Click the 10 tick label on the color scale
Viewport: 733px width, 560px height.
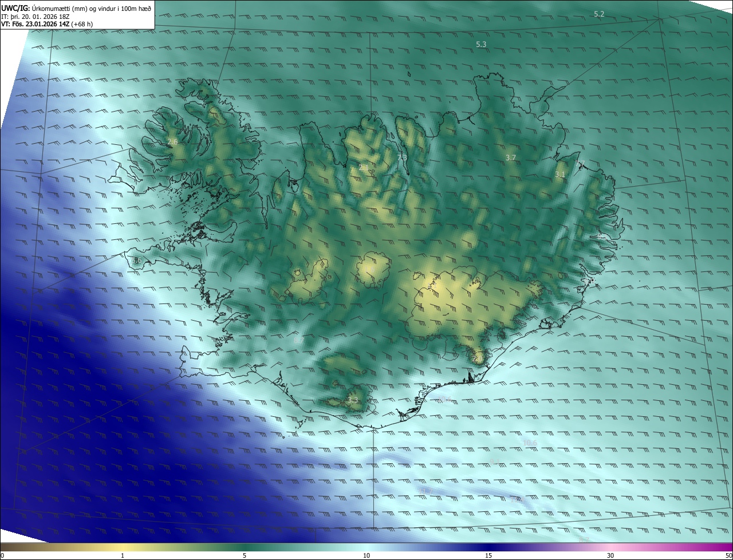366,555
